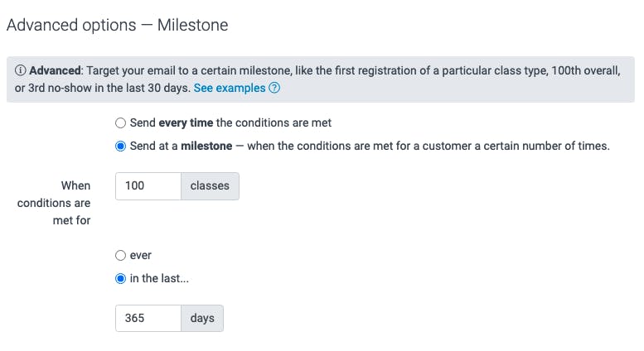644x351 pixels.
Task: Open the question mark help icon
Action: pos(274,88)
